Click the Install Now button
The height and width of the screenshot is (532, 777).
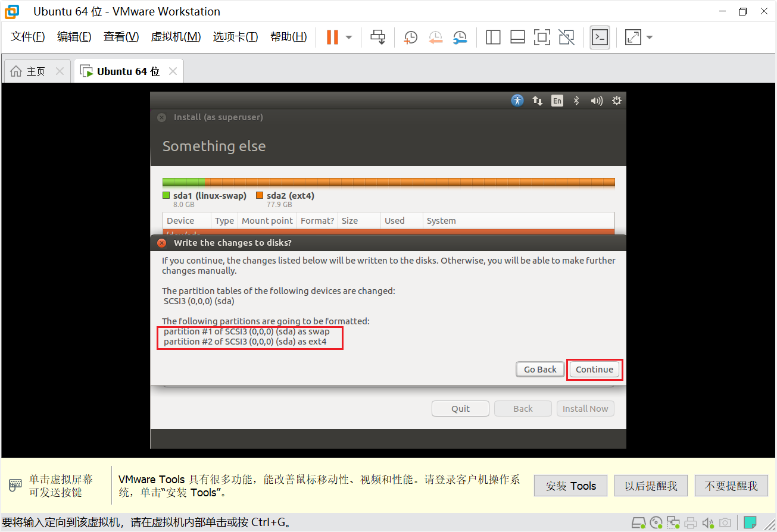click(x=585, y=409)
